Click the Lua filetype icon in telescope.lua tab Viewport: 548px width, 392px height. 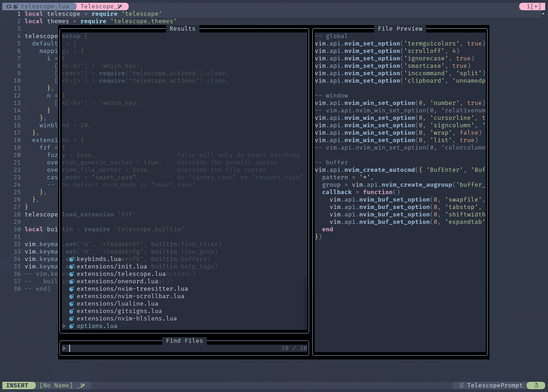click(x=16, y=7)
